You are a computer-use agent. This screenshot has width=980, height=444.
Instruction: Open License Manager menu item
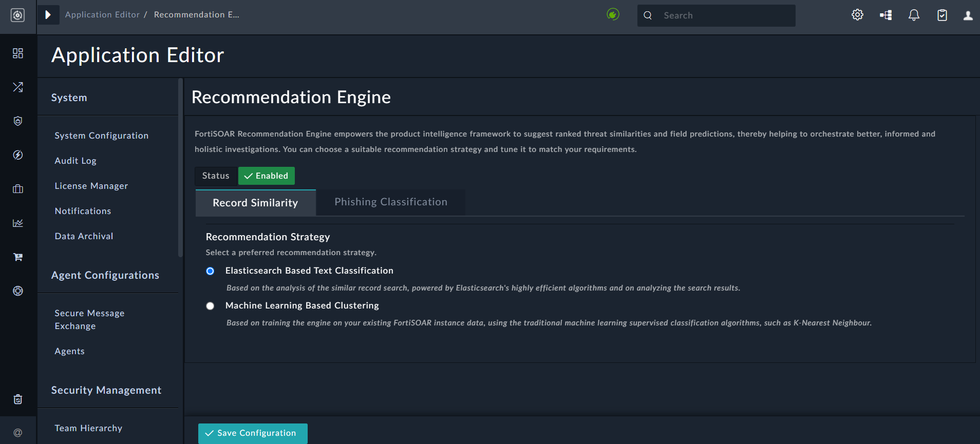pos(91,186)
